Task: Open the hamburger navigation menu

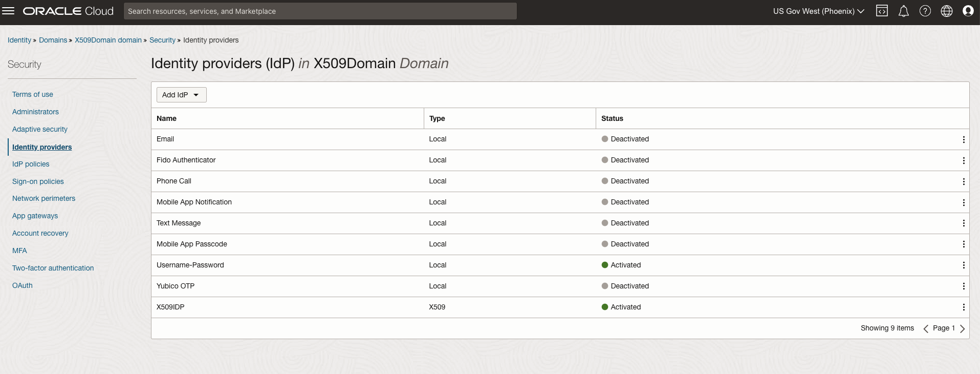Action: [x=8, y=11]
